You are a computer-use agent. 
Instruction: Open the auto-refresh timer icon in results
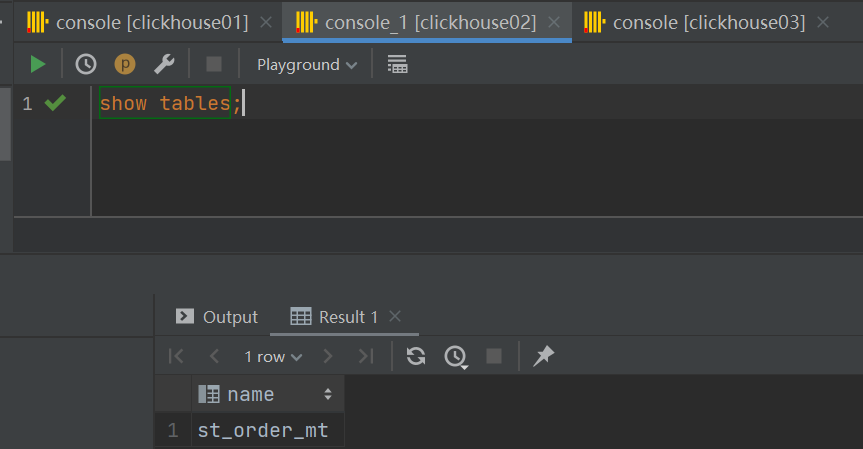[456, 356]
